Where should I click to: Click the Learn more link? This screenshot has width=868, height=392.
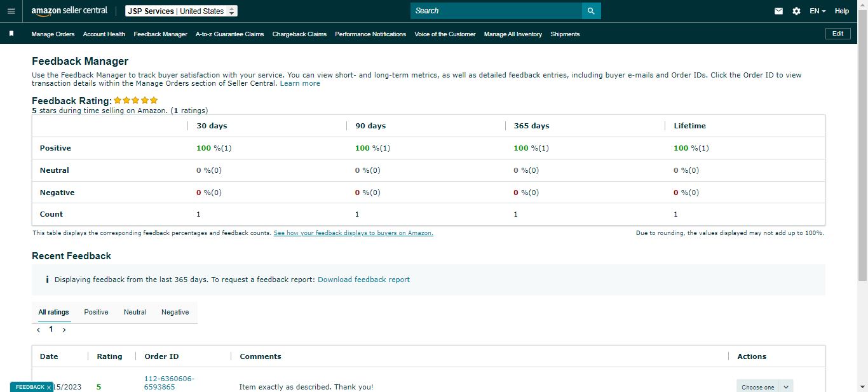click(x=300, y=83)
